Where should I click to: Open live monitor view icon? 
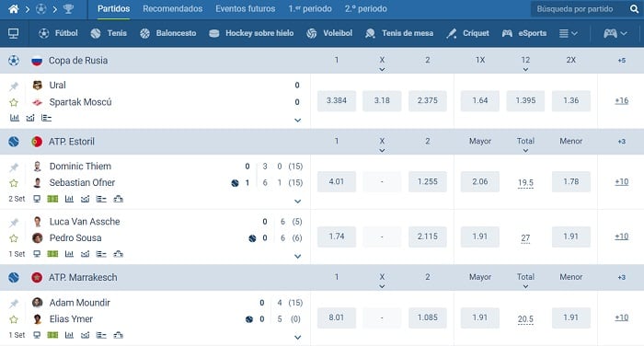(13, 33)
